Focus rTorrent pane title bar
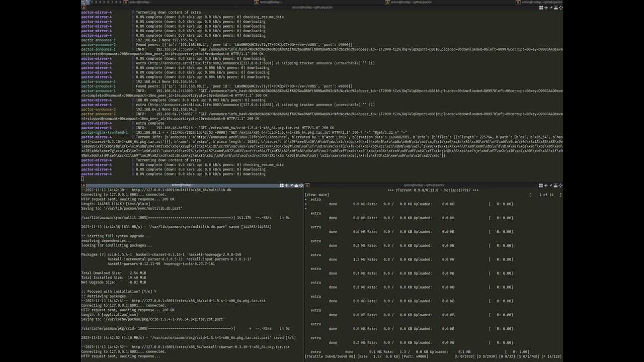644x362 pixels. (434, 185)
